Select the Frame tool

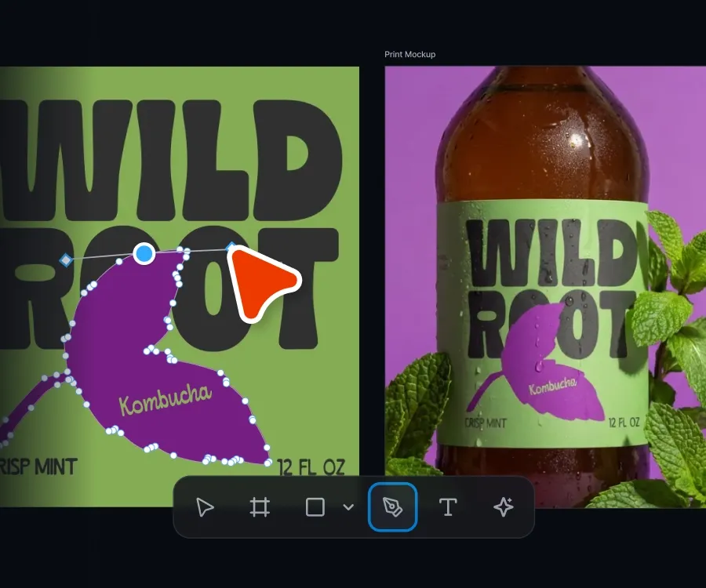(x=260, y=507)
